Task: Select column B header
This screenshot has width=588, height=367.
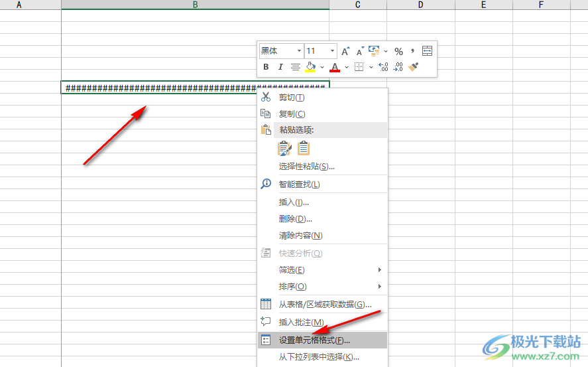Action: click(195, 5)
